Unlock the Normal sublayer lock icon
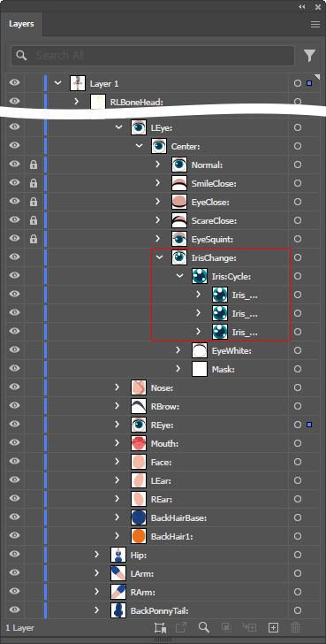 (x=34, y=165)
